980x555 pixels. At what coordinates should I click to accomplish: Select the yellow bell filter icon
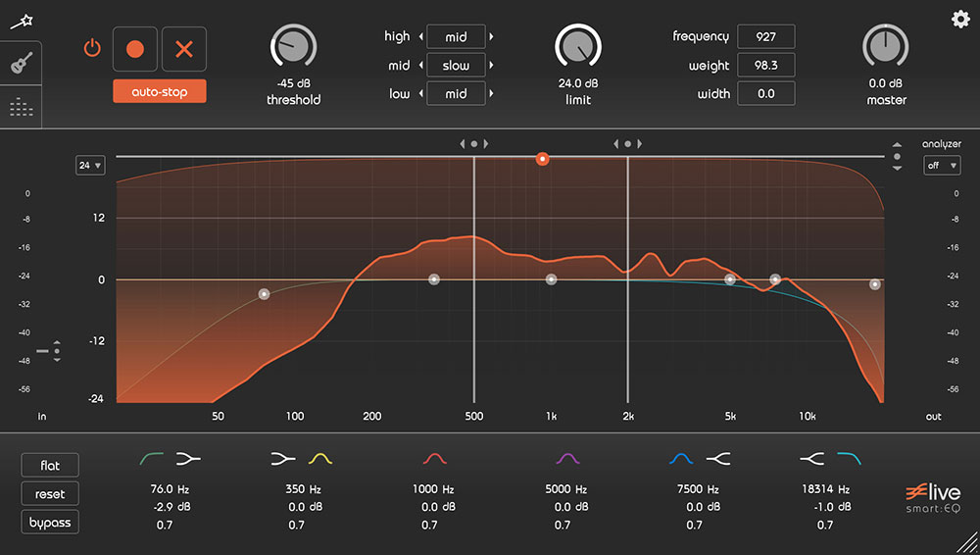(x=320, y=458)
